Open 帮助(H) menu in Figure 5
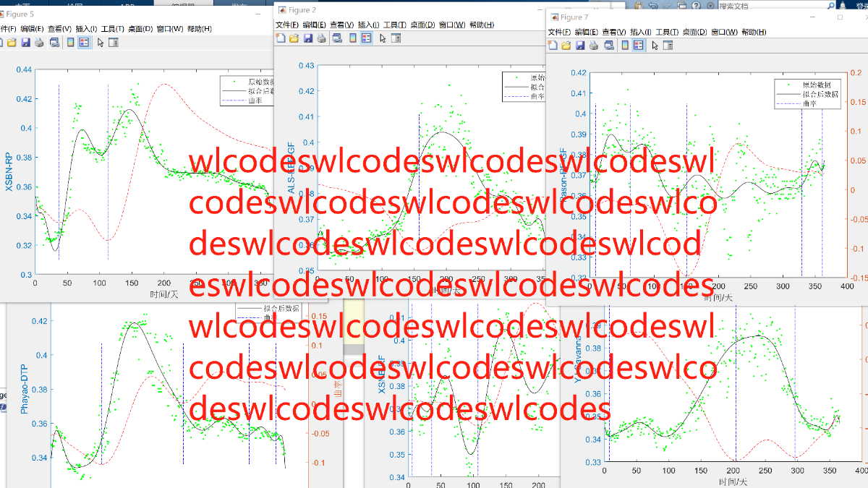 [x=199, y=29]
